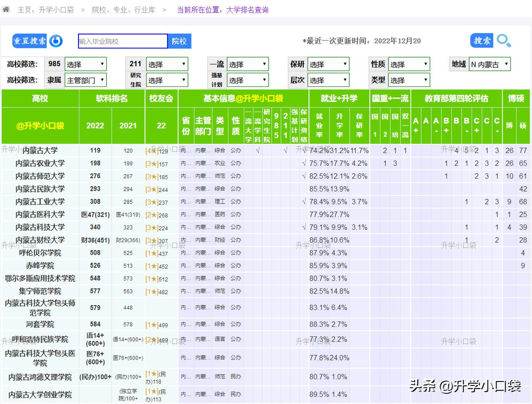
Task: Open the 985 filter dropdown
Action: pyautogui.click(x=85, y=63)
